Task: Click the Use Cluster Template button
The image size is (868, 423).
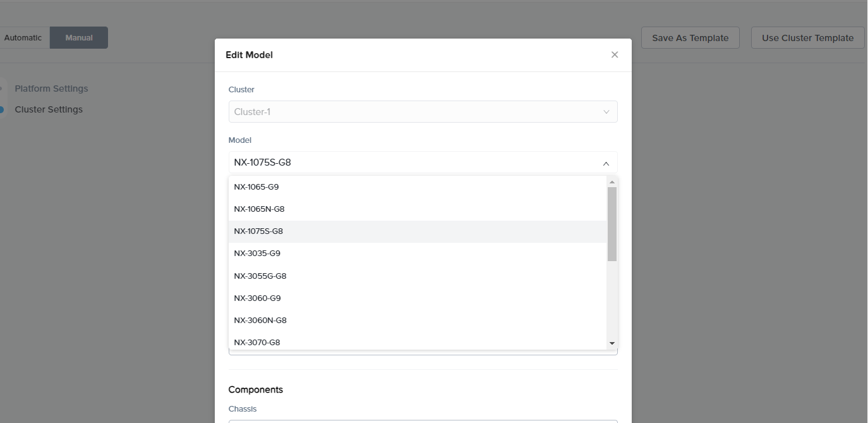Action: pyautogui.click(x=807, y=37)
